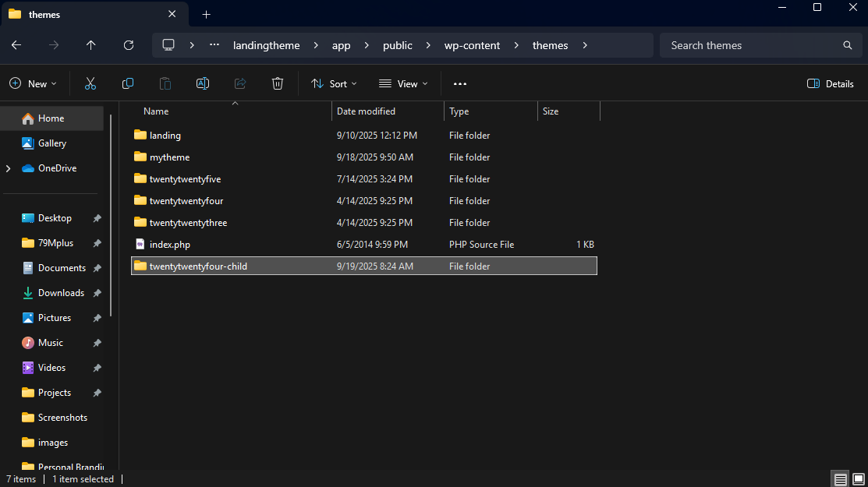This screenshot has width=868, height=487.
Task: Click the Cut scissors icon
Action: coord(90,83)
